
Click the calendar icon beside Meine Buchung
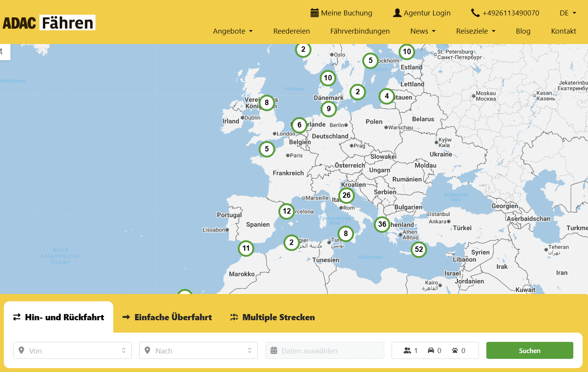[314, 13]
